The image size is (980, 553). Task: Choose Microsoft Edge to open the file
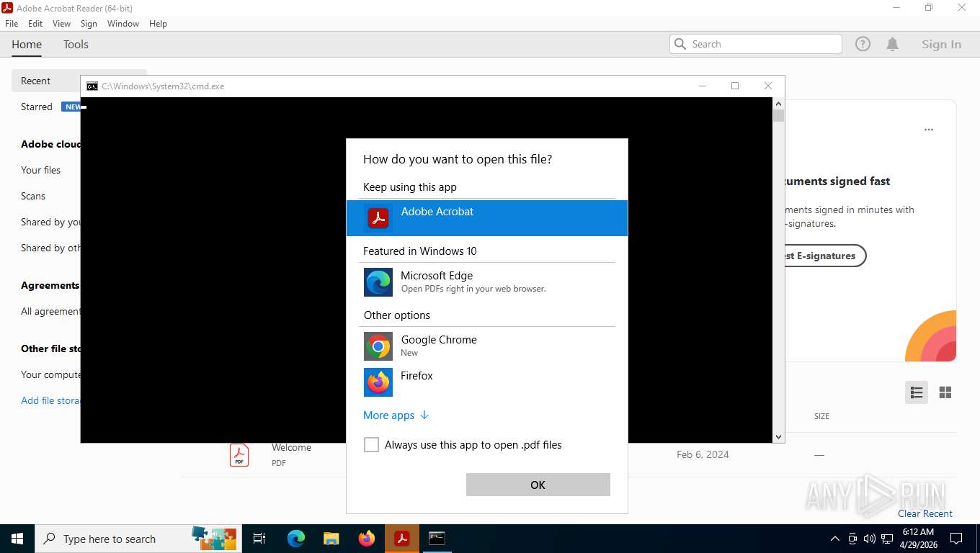click(x=487, y=282)
